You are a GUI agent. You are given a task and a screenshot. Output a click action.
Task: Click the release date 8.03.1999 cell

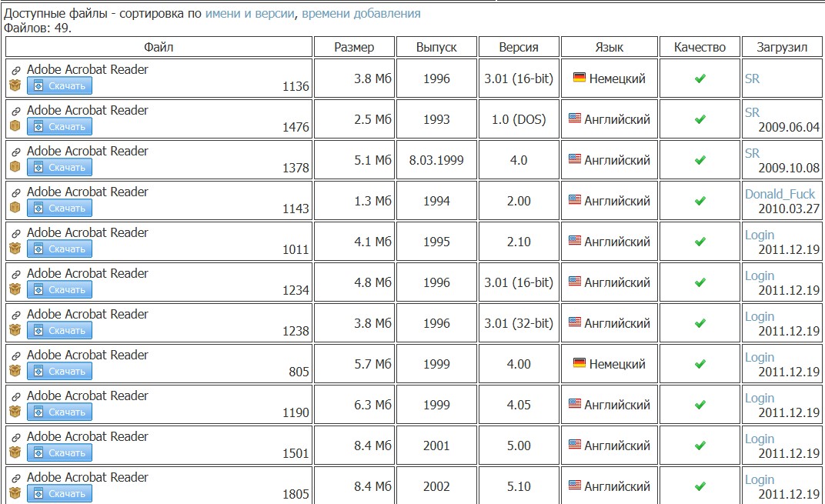click(x=436, y=160)
